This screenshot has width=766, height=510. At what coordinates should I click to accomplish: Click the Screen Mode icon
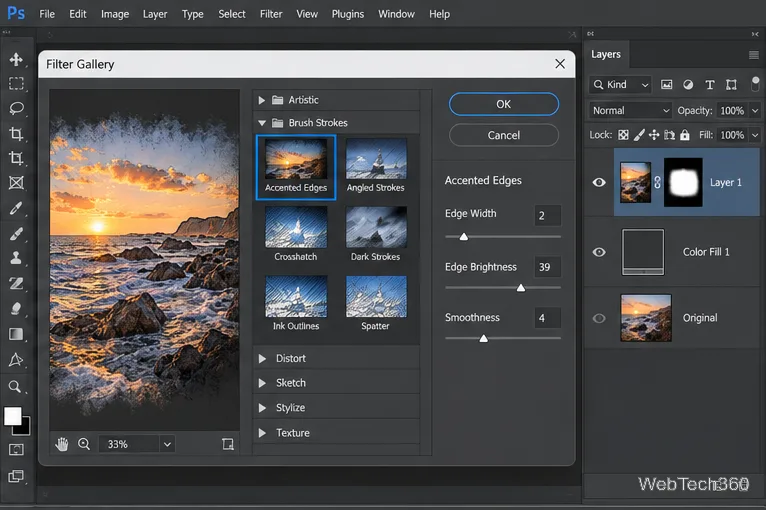click(16, 476)
